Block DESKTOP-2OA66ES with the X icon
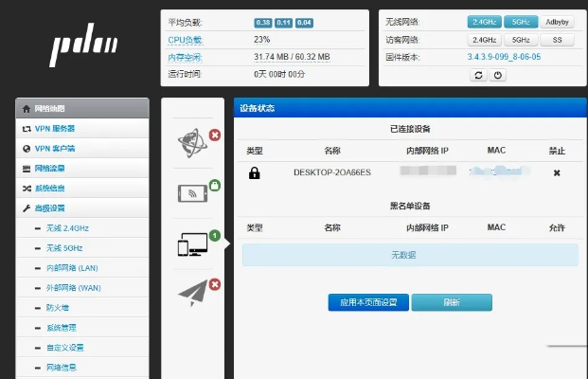 [557, 172]
